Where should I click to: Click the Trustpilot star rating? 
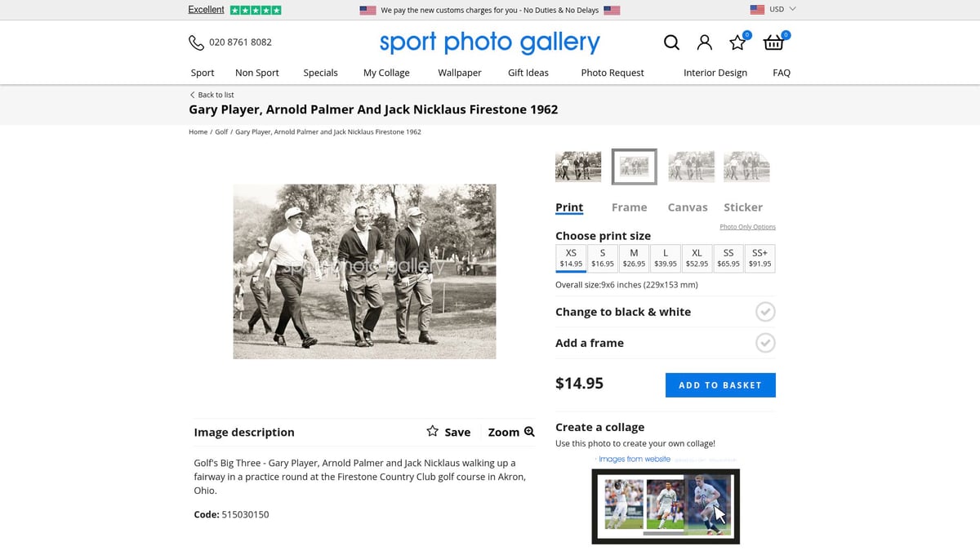point(254,9)
